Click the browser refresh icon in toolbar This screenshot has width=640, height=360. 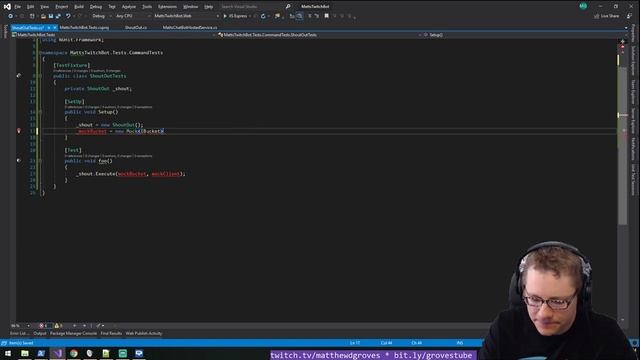[x=263, y=16]
